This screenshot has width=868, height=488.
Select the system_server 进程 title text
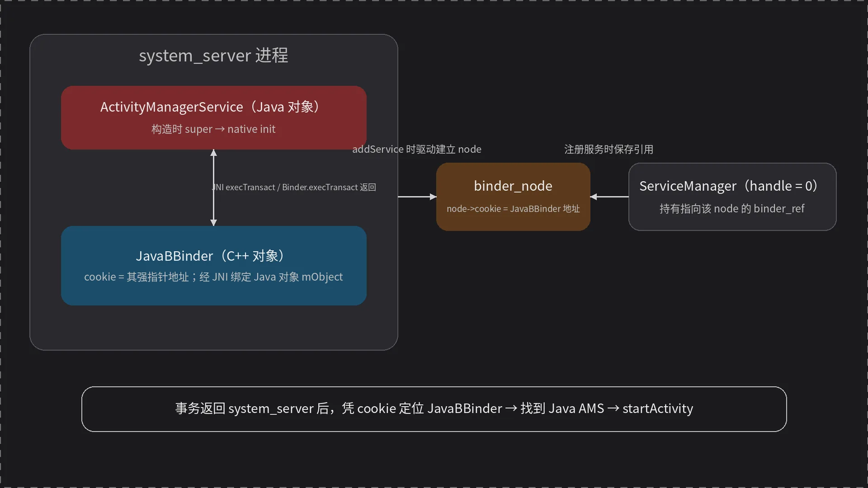coord(213,56)
